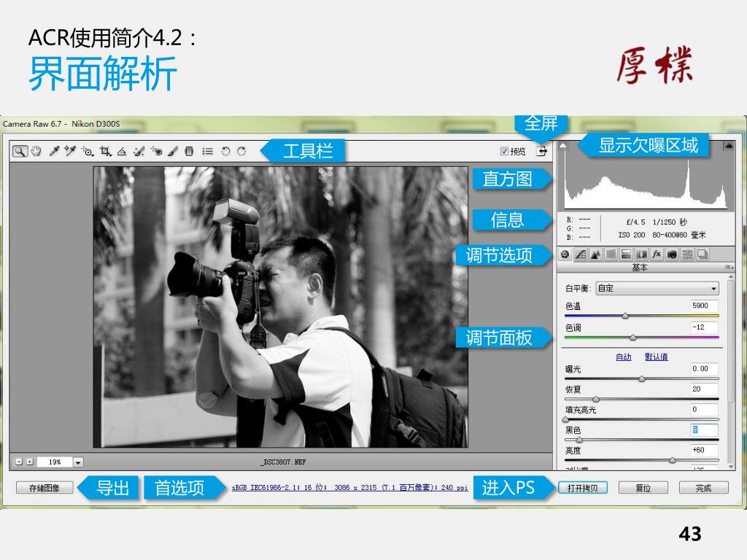Select the Hand tool
The height and width of the screenshot is (560, 747).
[x=36, y=151]
